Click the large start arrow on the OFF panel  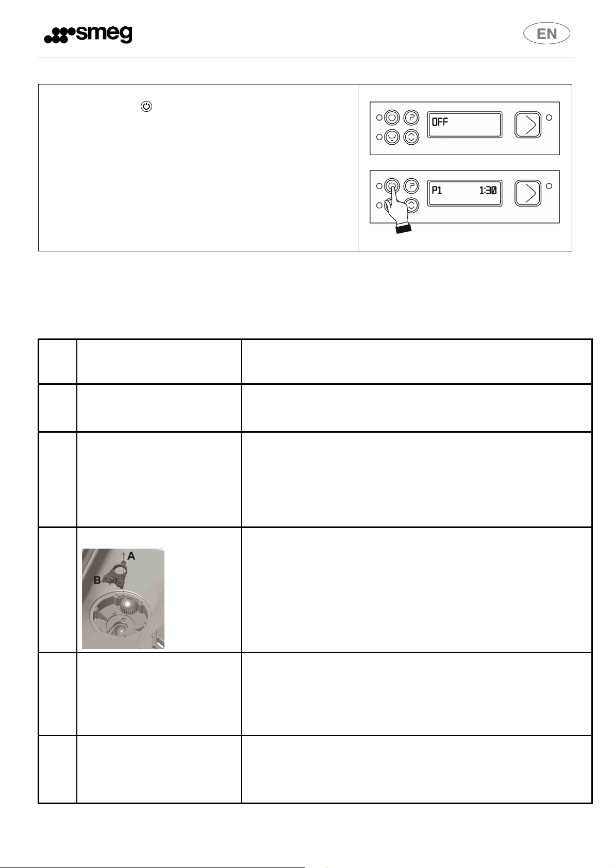click(528, 125)
